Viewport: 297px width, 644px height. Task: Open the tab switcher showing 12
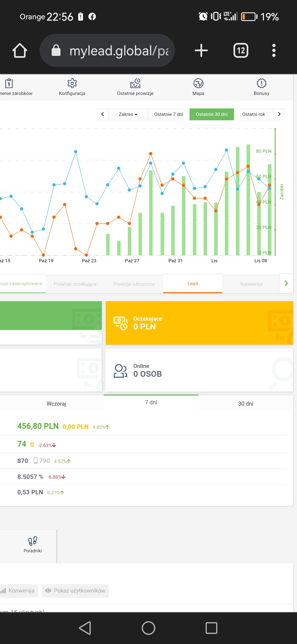(x=241, y=51)
